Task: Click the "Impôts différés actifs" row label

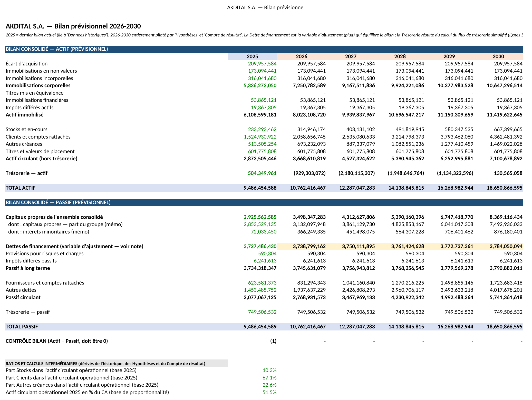Action: [30, 108]
